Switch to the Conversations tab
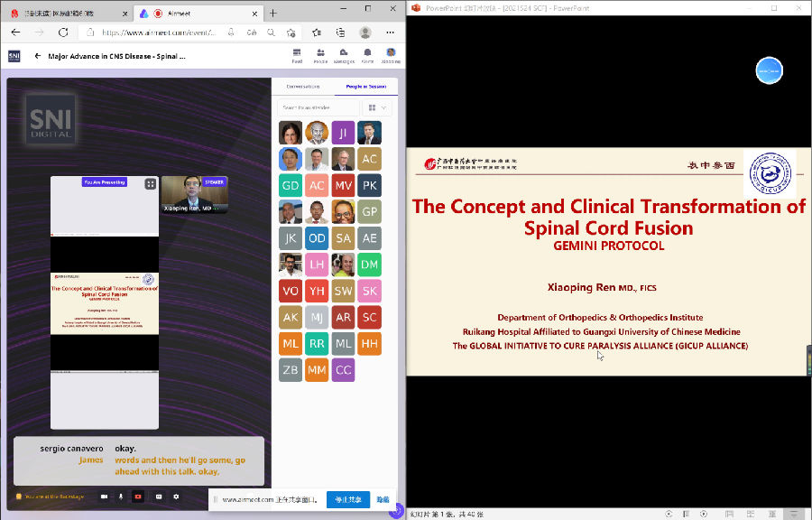The width and height of the screenshot is (812, 520). point(303,86)
